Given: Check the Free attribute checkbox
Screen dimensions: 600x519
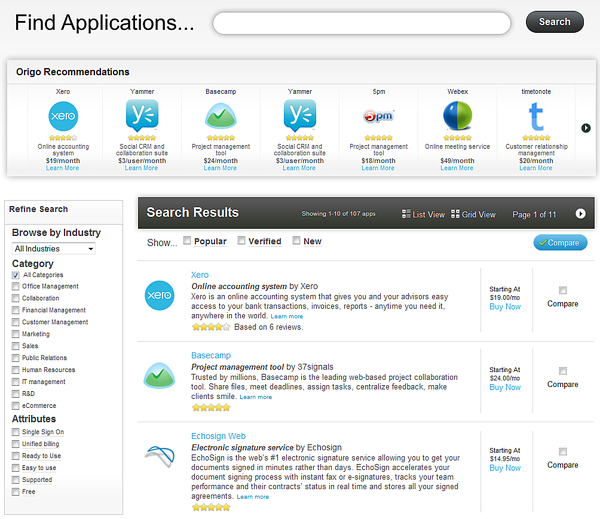Looking at the screenshot, I should click(x=15, y=492).
